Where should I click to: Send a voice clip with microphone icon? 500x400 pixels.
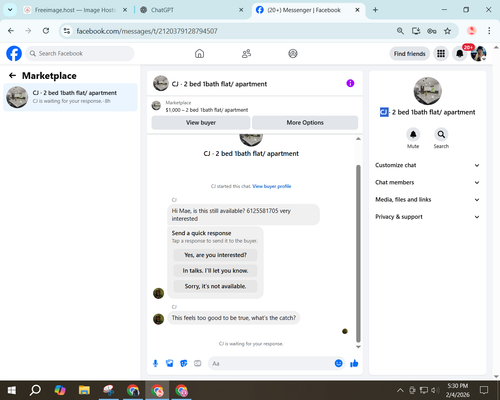[155, 363]
